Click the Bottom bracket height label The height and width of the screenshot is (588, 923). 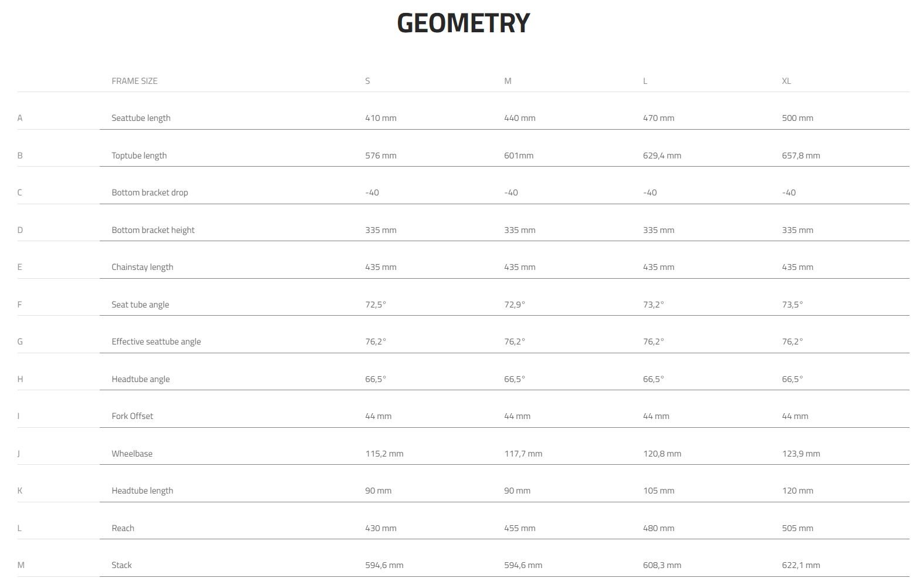point(153,230)
